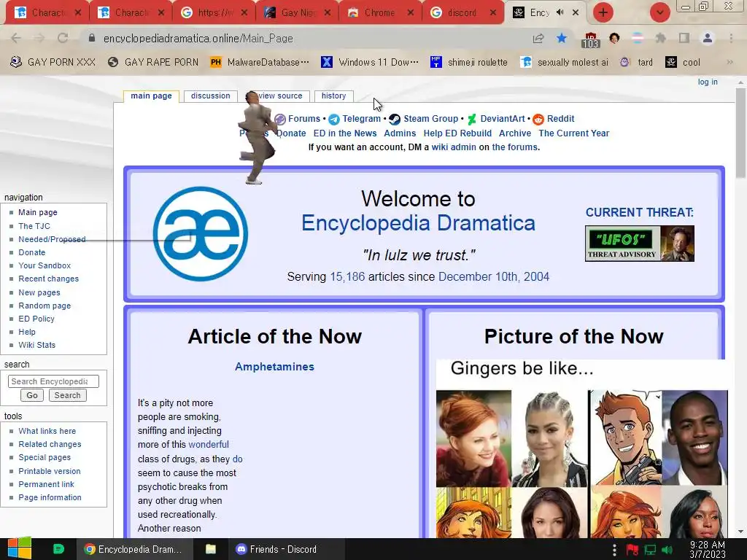The image size is (747, 560).
Task: Open the side panel icon in toolbar
Action: click(684, 38)
